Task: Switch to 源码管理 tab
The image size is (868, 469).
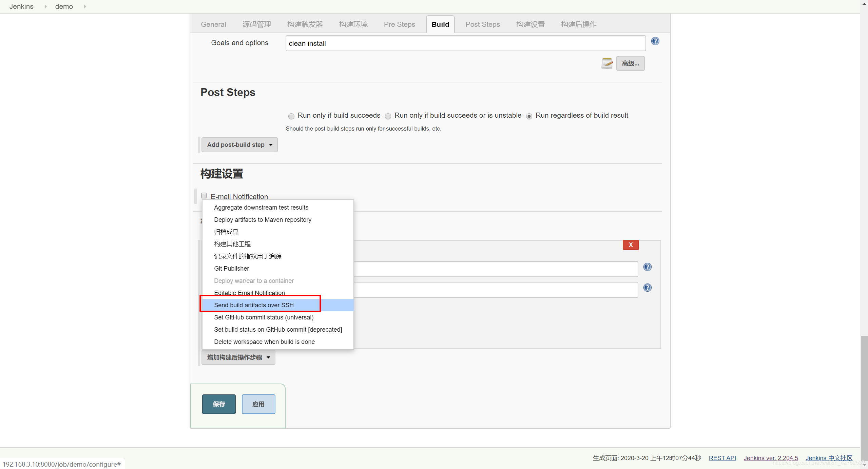Action: tap(256, 24)
